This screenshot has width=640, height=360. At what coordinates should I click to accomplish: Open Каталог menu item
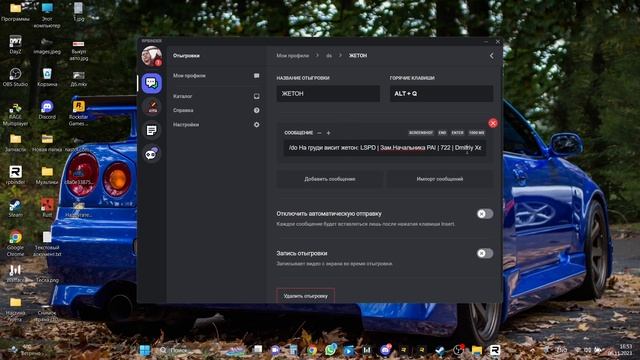(216, 96)
